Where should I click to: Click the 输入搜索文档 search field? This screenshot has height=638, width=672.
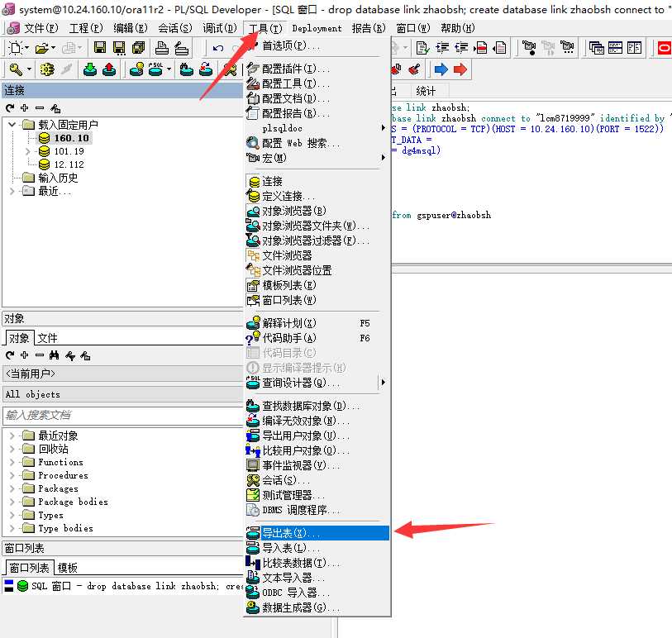click(x=122, y=415)
